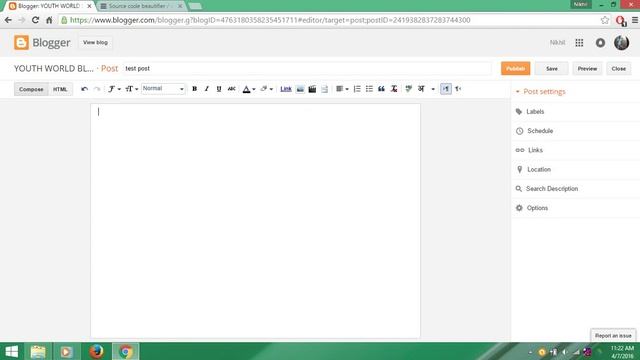The image size is (640, 360).
Task: Insert an image into the post
Action: 300,89
